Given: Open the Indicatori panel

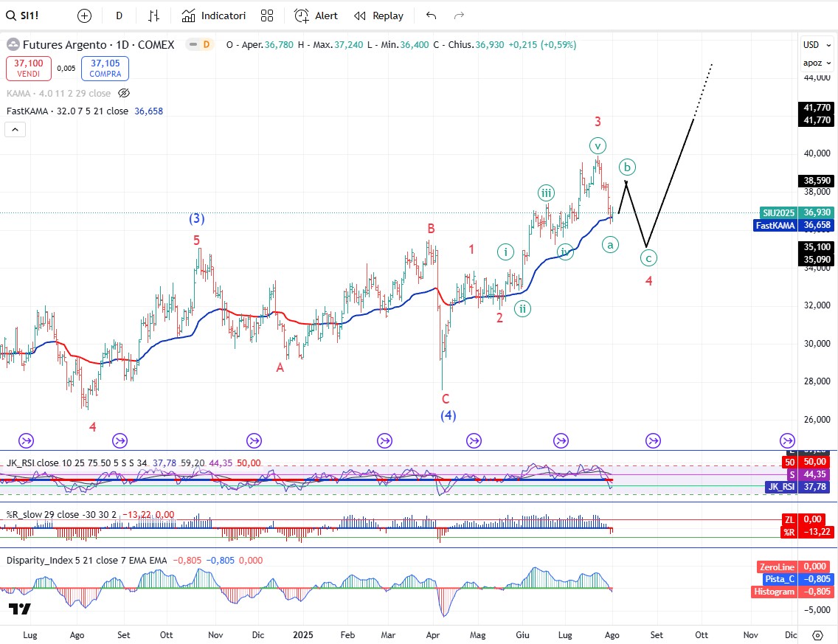Looking at the screenshot, I should (x=214, y=15).
